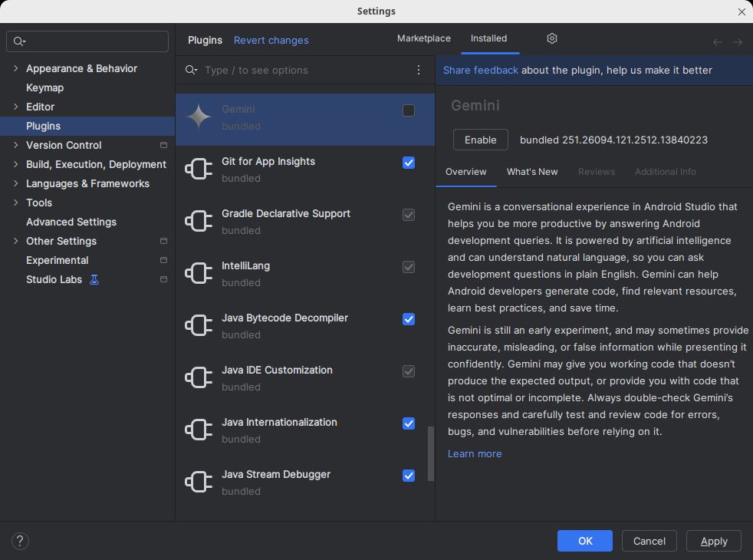Screen dimensions: 753x560
Task: Disable the Java Internationalization plugin
Action: click(408, 423)
